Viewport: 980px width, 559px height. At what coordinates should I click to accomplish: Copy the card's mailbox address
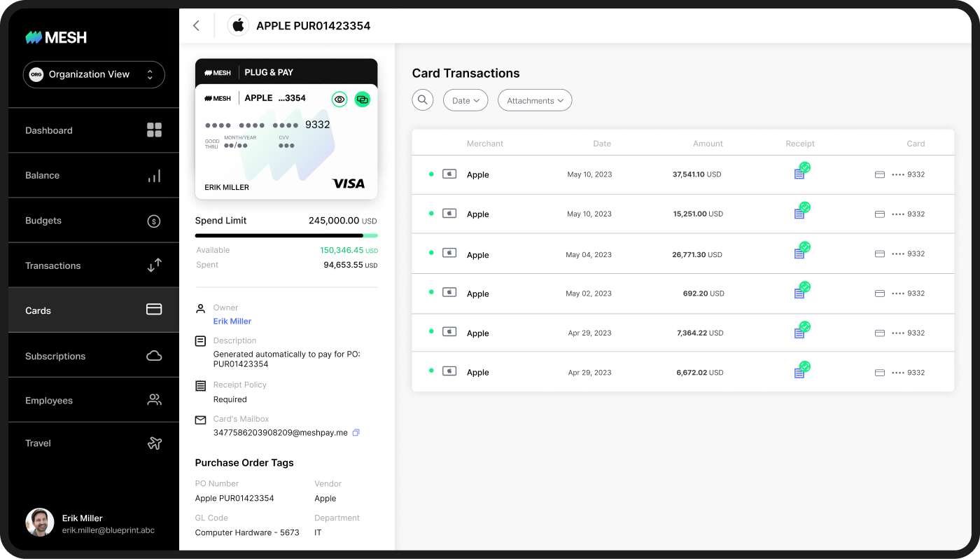[356, 432]
